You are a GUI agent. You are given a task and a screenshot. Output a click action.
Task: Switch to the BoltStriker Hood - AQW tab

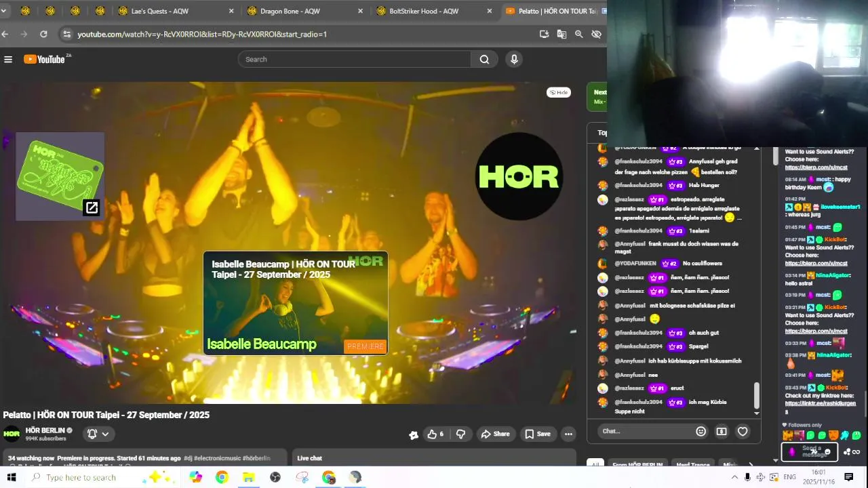434,11
